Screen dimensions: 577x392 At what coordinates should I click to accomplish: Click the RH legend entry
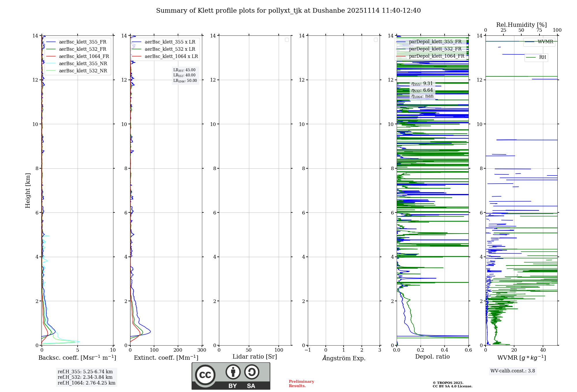[x=542, y=57]
